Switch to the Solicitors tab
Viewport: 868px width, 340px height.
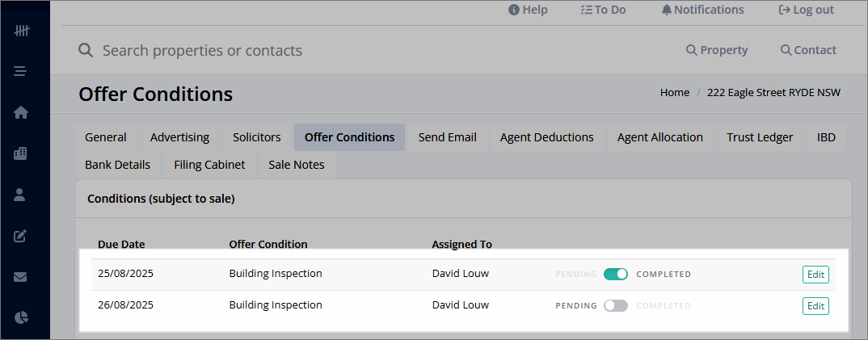click(257, 137)
